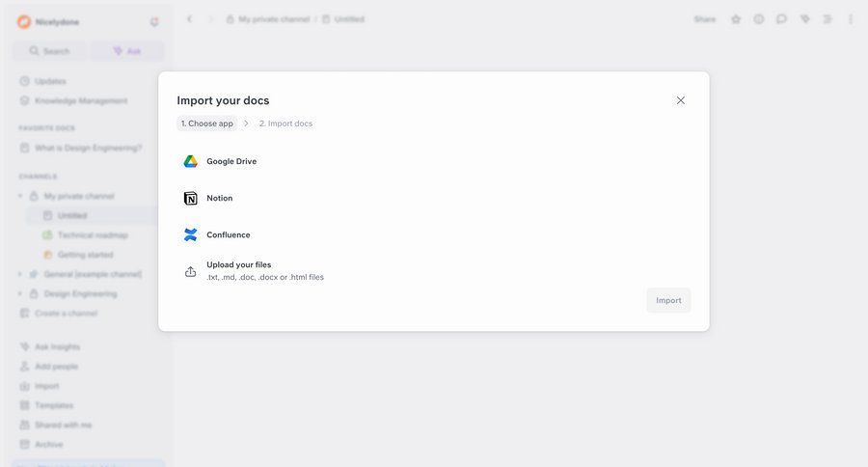Click the Share button
Viewport: 868px width, 467px height.
(704, 19)
